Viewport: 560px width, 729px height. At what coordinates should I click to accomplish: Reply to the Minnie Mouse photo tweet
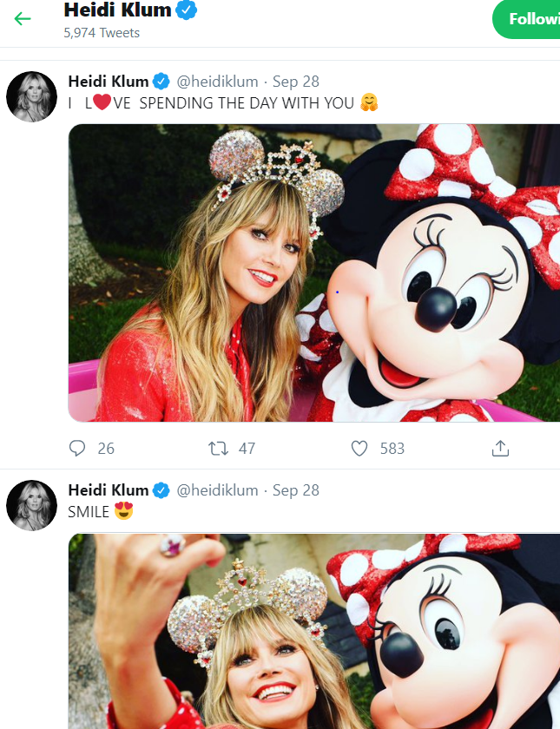(78, 449)
